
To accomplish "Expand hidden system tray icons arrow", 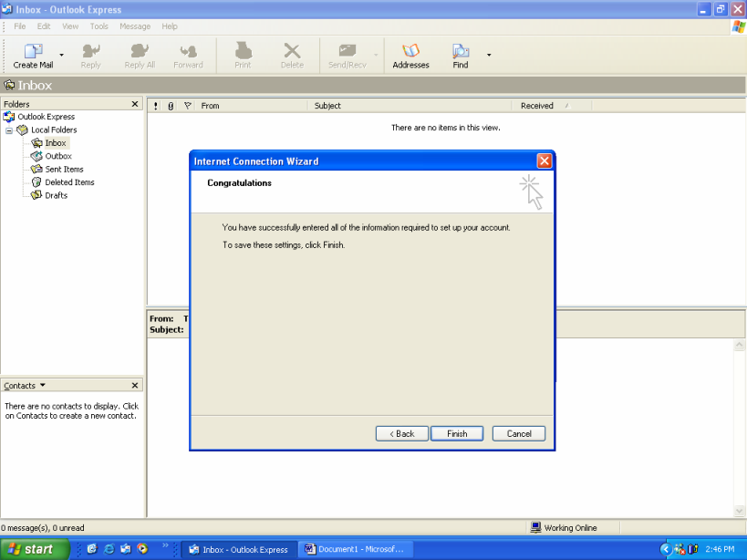I will pos(666,549).
